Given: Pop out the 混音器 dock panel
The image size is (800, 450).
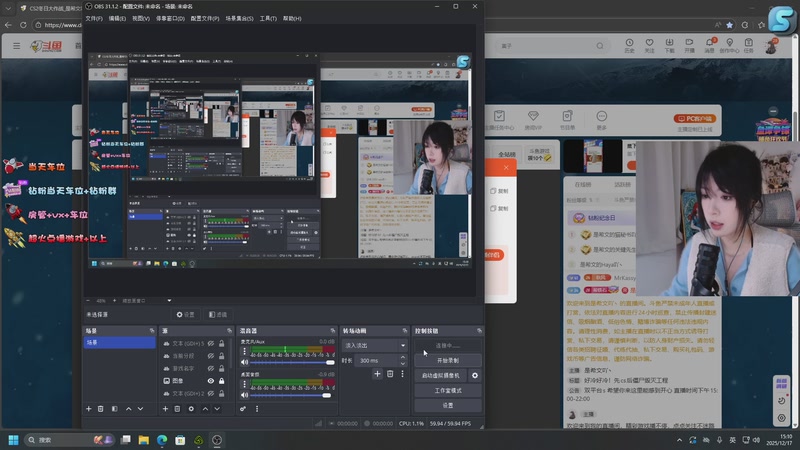Looking at the screenshot, I should point(333,331).
